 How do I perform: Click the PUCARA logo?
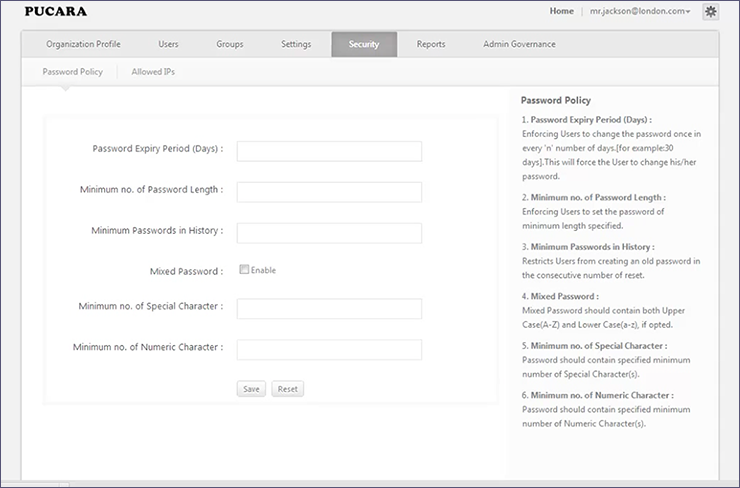(x=55, y=12)
